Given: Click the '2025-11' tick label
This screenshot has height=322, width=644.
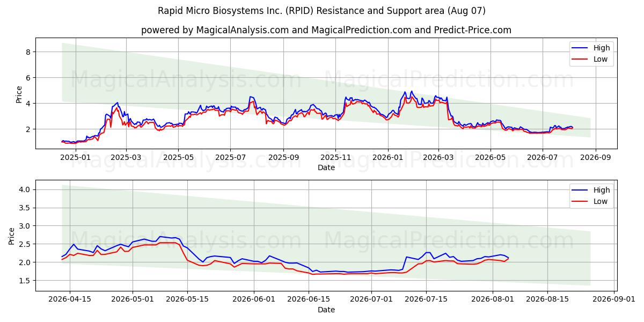Looking at the screenshot, I should click(x=335, y=157).
